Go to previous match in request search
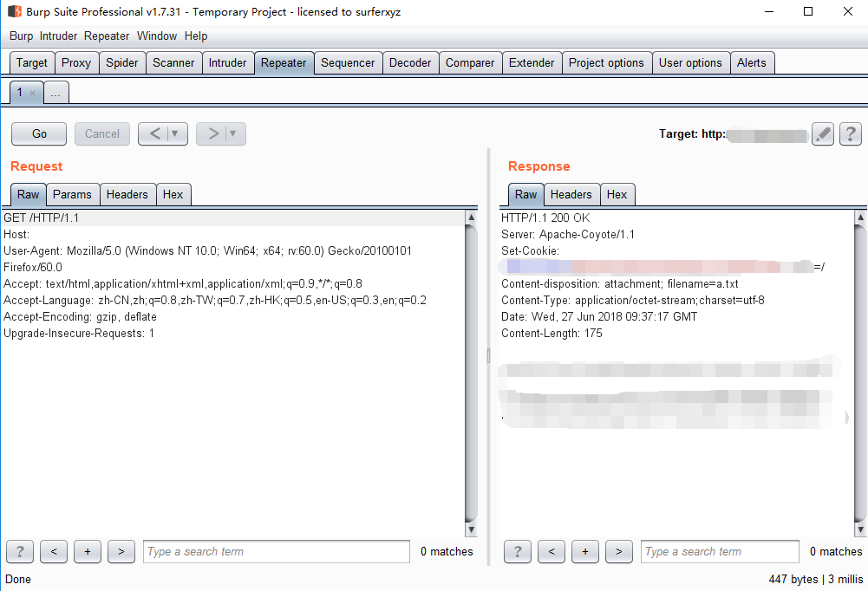 (x=54, y=552)
